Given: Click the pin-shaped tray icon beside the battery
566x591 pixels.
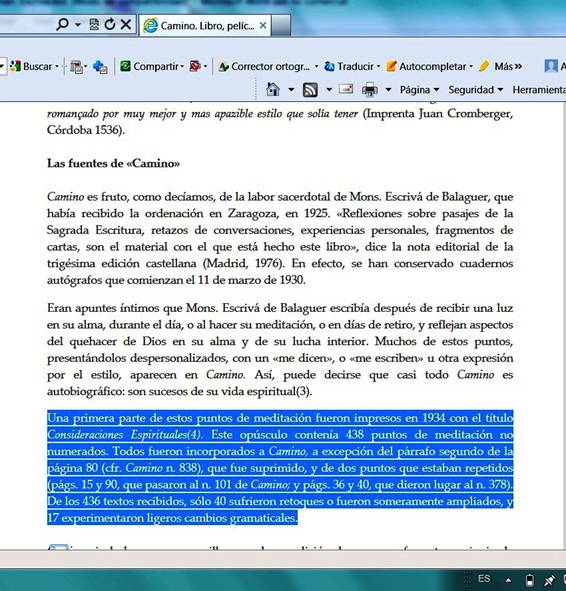Looking at the screenshot, I should pyautogui.click(x=549, y=580).
